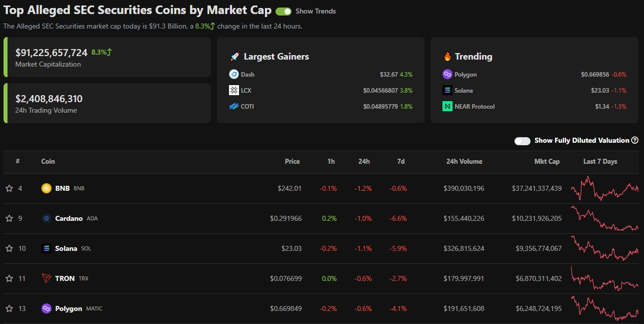Image resolution: width=644 pixels, height=324 pixels.
Task: Favorite Solana with its star icon
Action: coord(9,248)
